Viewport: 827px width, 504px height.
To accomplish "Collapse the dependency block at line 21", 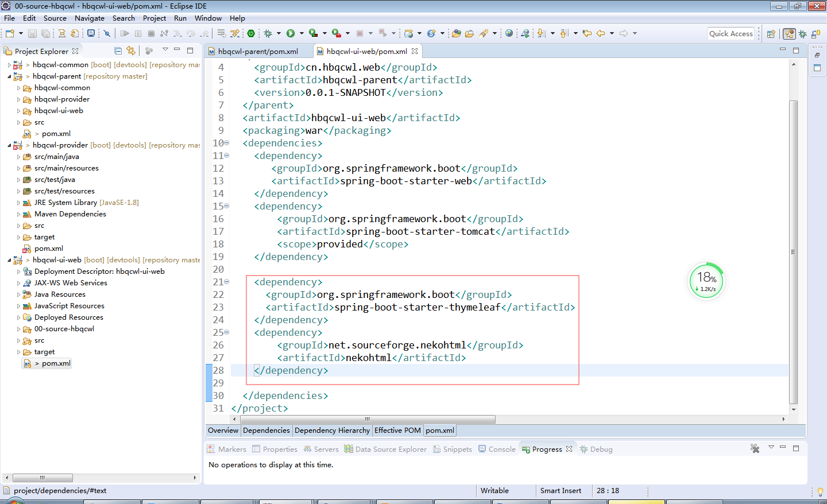I will point(226,282).
